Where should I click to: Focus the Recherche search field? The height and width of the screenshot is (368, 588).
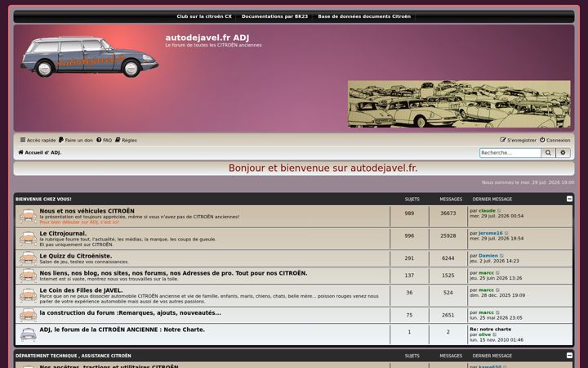(510, 152)
